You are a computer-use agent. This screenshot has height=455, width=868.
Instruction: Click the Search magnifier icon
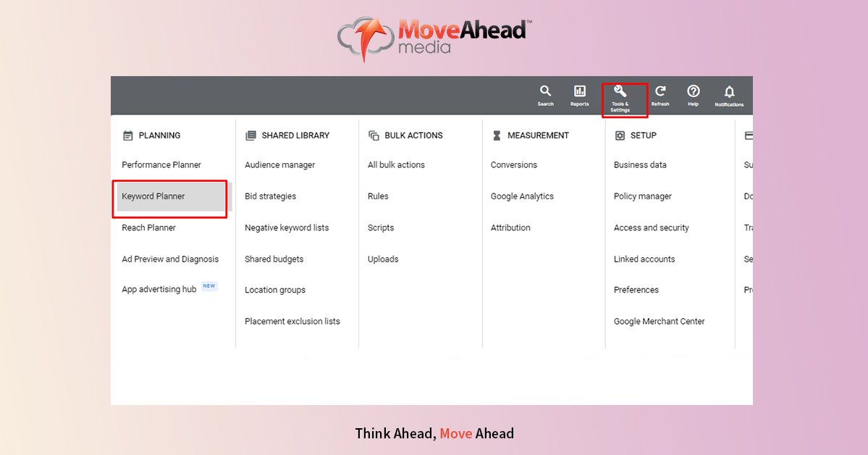(545, 91)
